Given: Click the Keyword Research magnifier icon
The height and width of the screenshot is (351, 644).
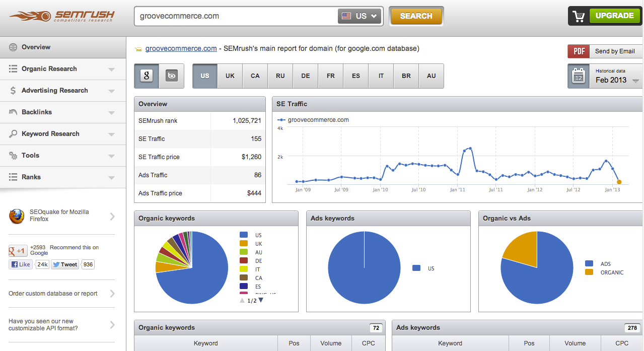Looking at the screenshot, I should [x=13, y=134].
